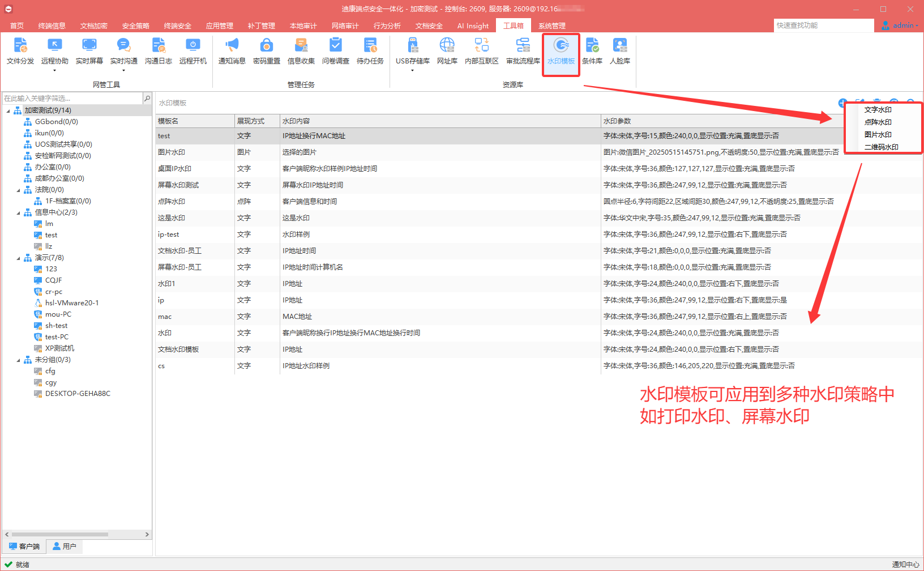Select the 内部互联区 icon
Screen dimensions: 924x571
pos(482,51)
